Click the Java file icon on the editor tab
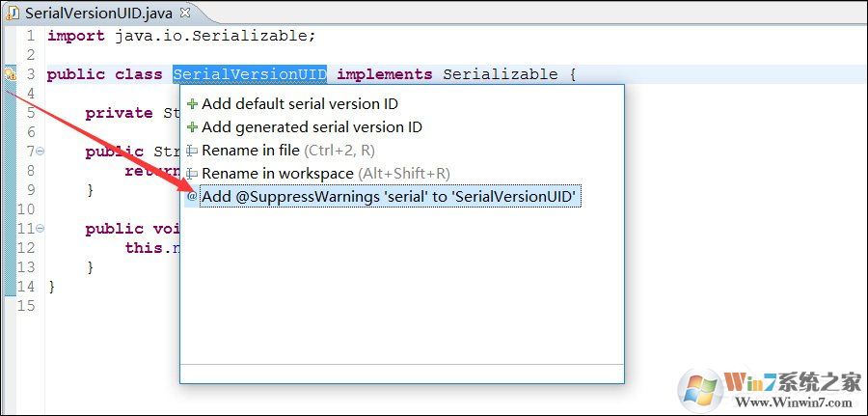 (x=14, y=13)
